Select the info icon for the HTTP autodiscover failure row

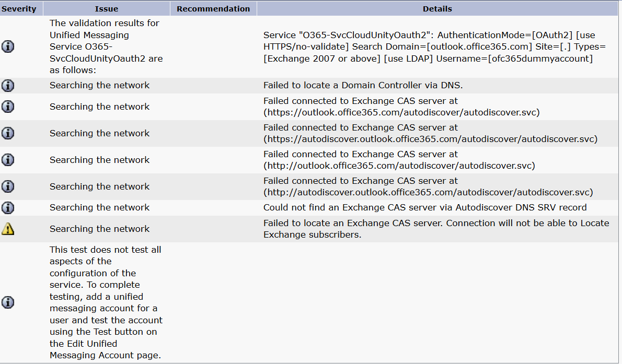click(8, 186)
